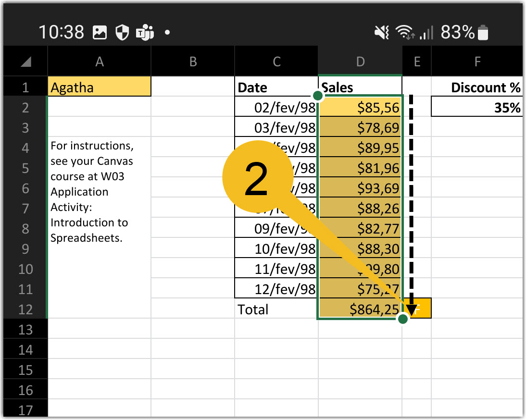The height and width of the screenshot is (420, 526).
Task: Tap the muted sound icon in status bar
Action: (x=382, y=33)
